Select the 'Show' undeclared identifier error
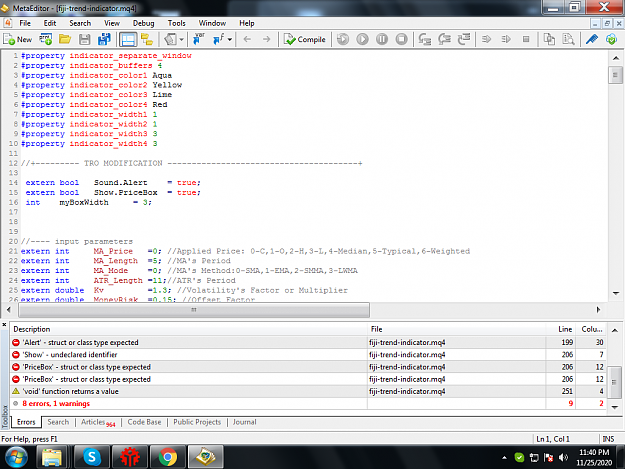Screen dimensions: 625x469 point(307,355)
